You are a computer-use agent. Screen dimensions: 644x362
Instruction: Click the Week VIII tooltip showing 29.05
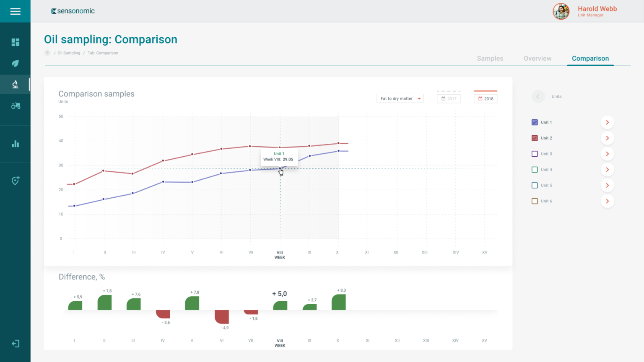(279, 157)
